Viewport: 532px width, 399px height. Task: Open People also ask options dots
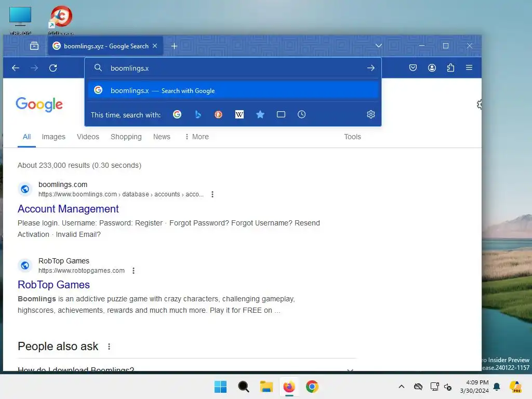[109, 347]
